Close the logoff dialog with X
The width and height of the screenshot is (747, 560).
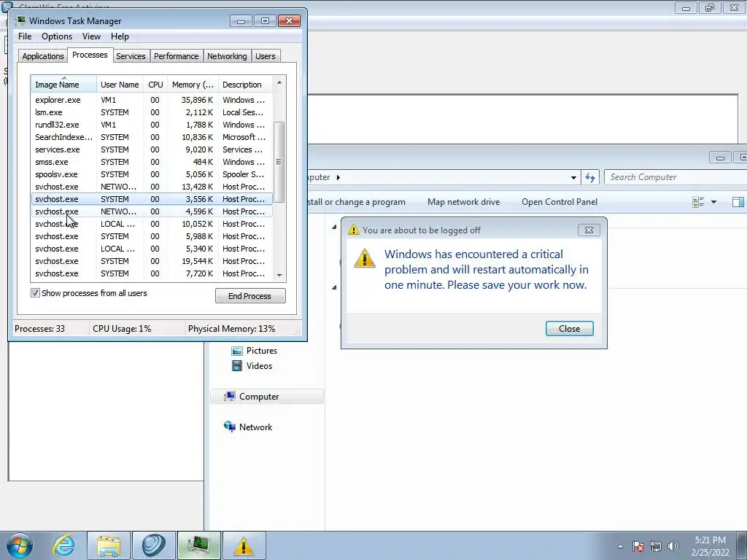[x=589, y=230]
